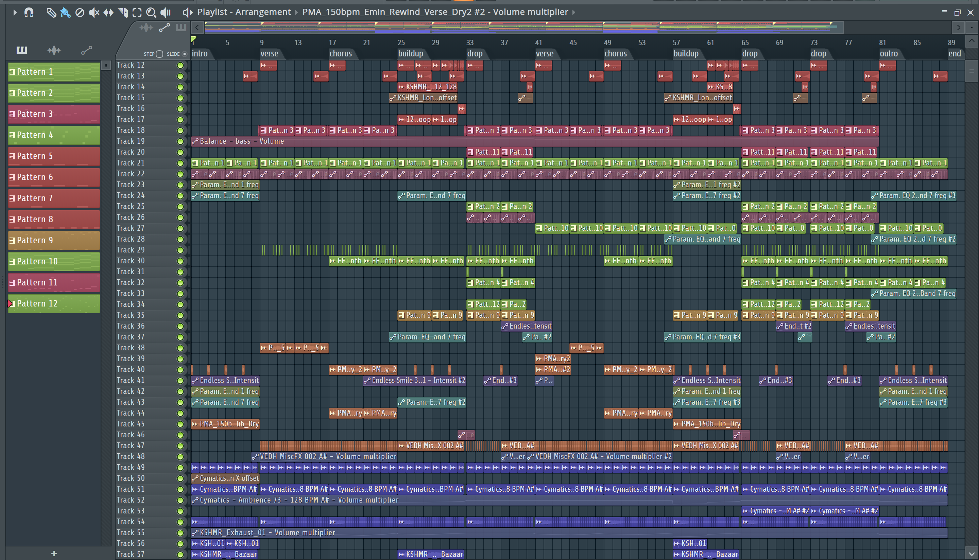Select Pattern 10 in the picker
979x560 pixels.
(54, 262)
